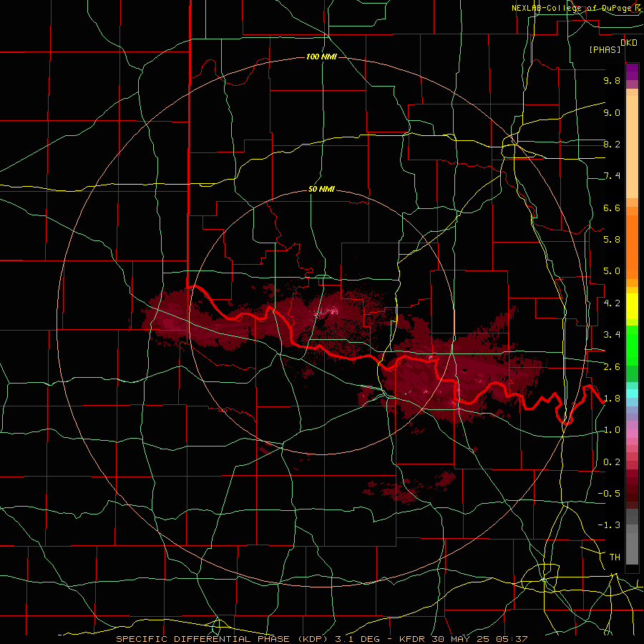
Task: Select the 1.8 value on the legend
Action: [x=612, y=399]
